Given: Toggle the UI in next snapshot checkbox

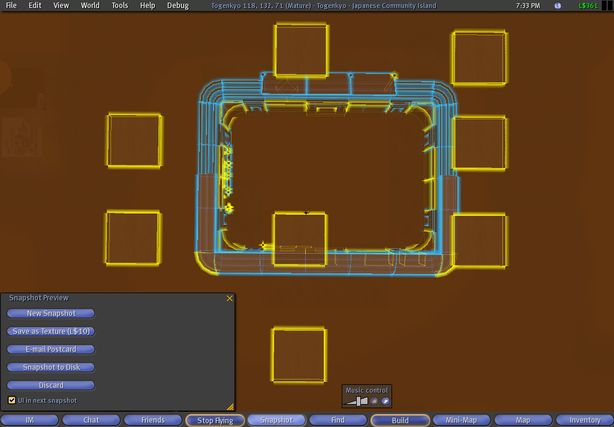Looking at the screenshot, I should [x=11, y=400].
